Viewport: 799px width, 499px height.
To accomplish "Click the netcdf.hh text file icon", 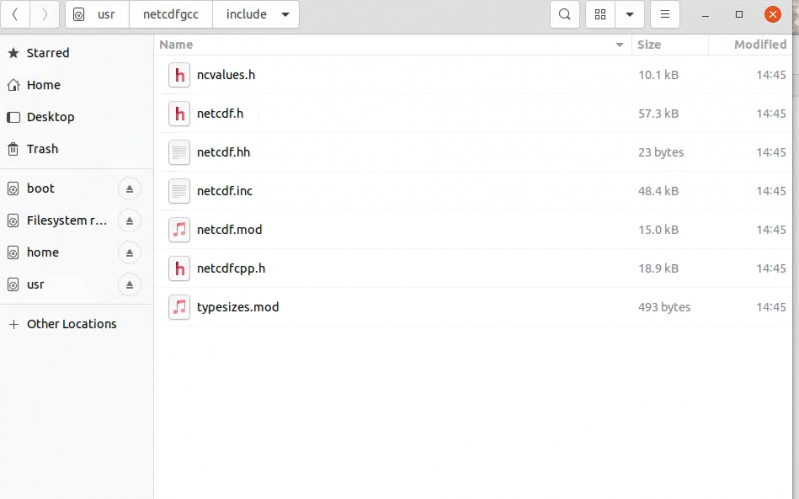I will click(x=179, y=152).
